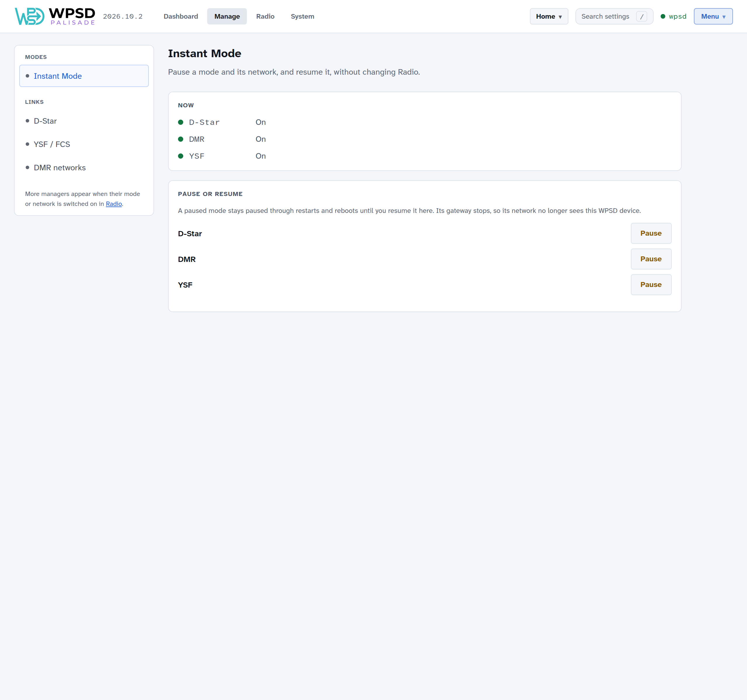This screenshot has width=747, height=700.
Task: Click the slash shortcut key hint
Action: tap(641, 17)
